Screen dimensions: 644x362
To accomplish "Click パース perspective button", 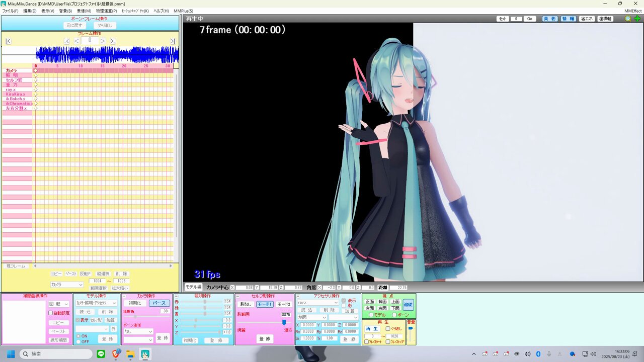I will pos(159,303).
